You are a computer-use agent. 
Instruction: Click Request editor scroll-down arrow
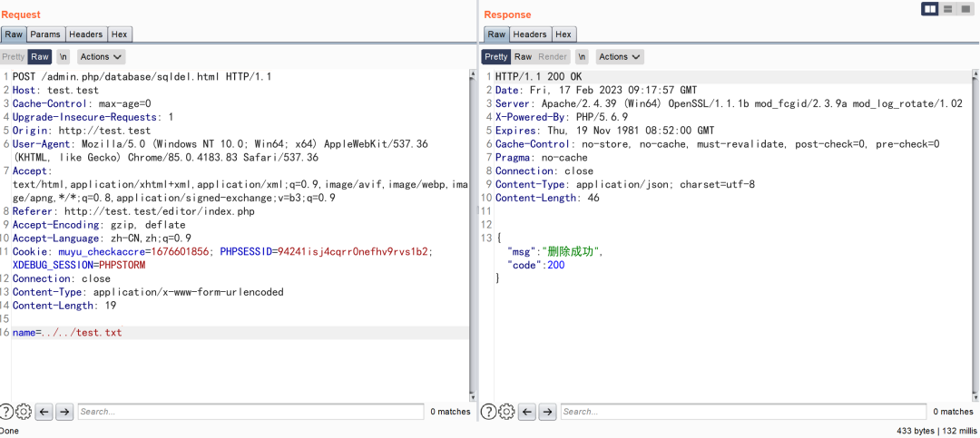[473, 396]
